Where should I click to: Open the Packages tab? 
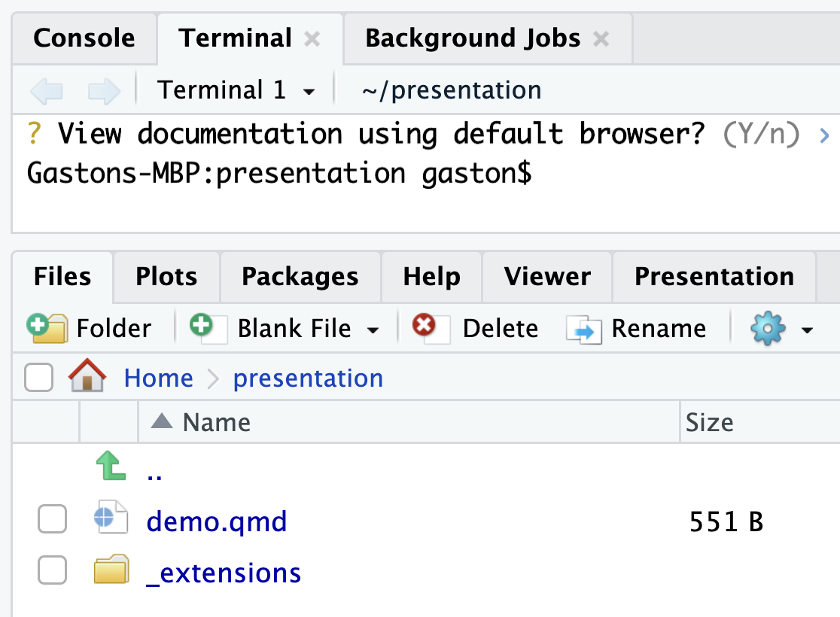[x=300, y=276]
